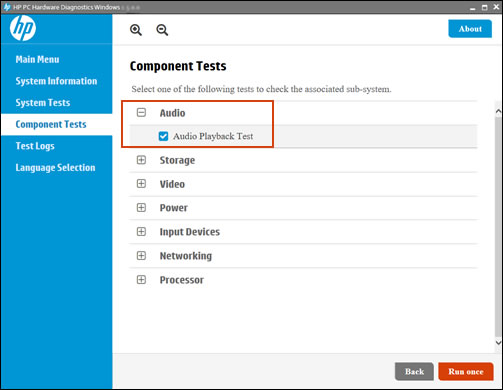Expand the Power section

pos(141,208)
